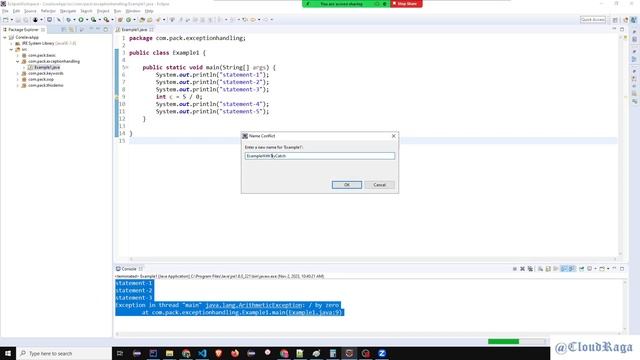Image resolution: width=640 pixels, height=360 pixels.
Task: Open the Display Selected Console dropdown
Action: [x=595, y=269]
